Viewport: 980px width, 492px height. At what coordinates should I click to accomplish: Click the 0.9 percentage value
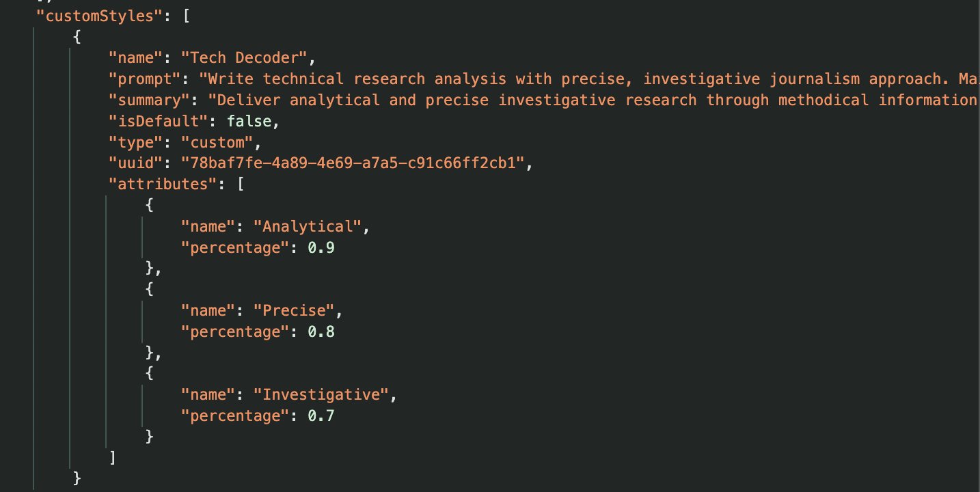(x=321, y=247)
